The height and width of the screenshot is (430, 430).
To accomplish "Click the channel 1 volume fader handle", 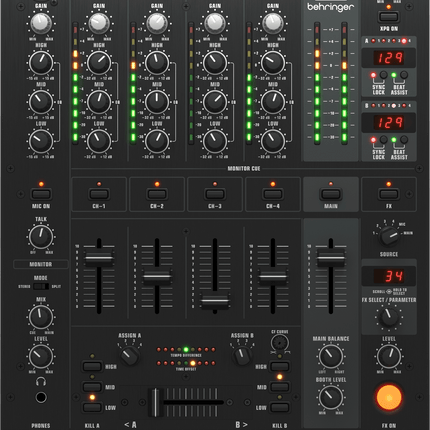I will [x=99, y=258].
